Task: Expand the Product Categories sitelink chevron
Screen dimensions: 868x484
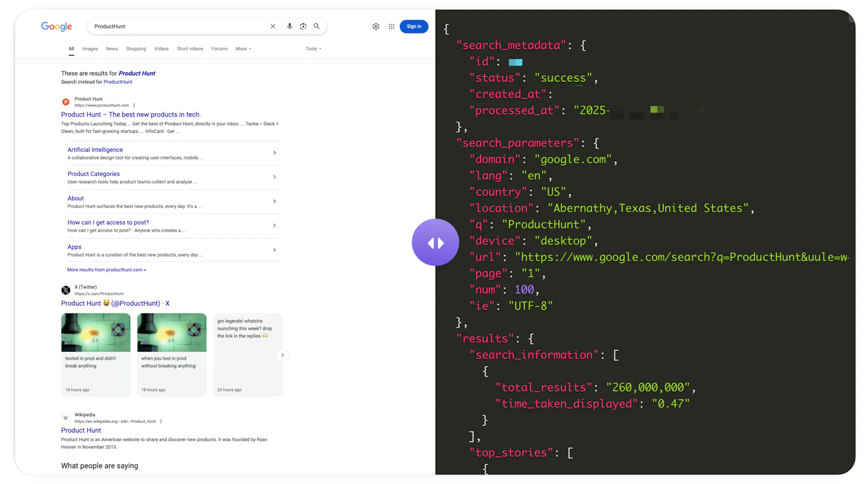Action: [x=275, y=177]
